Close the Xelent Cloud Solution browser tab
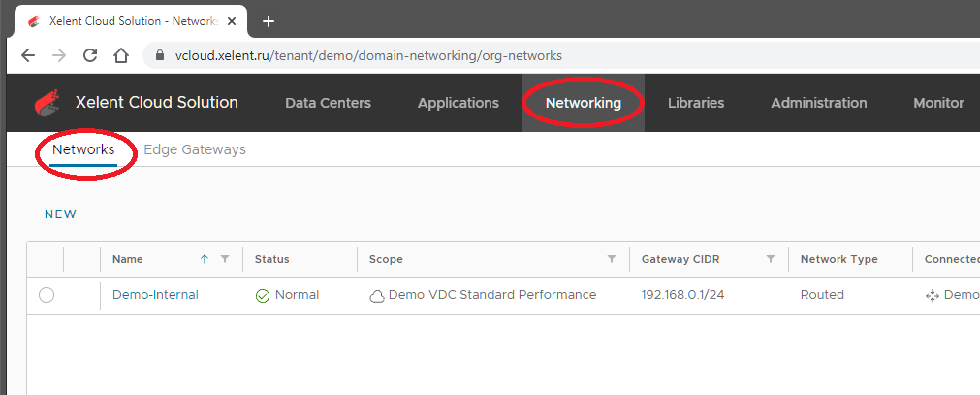Image resolution: width=980 pixels, height=395 pixels. point(232,21)
